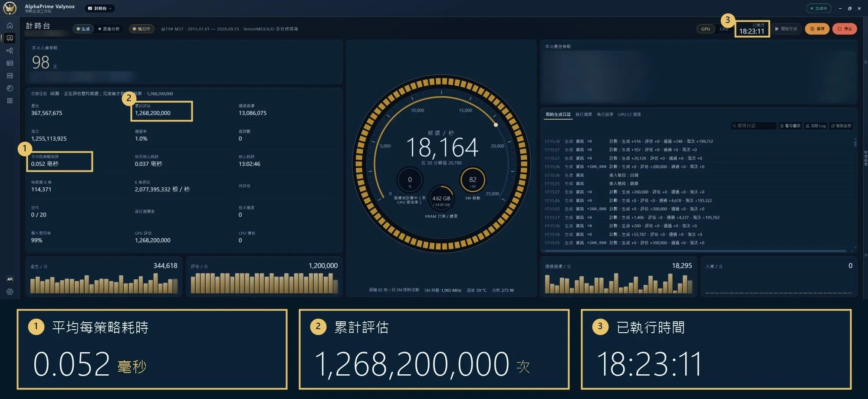Select the workflow nodes sidebar icon
This screenshot has width=868, height=399.
[10, 51]
